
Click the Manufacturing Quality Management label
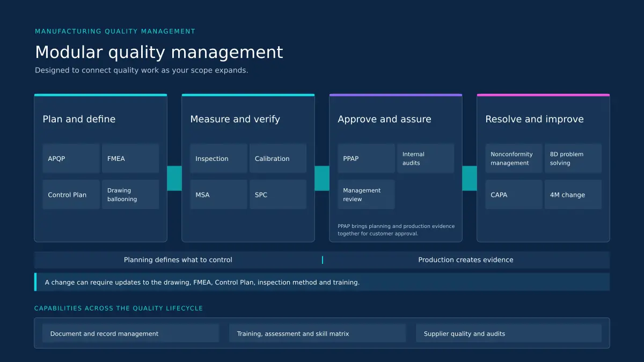pyautogui.click(x=115, y=31)
